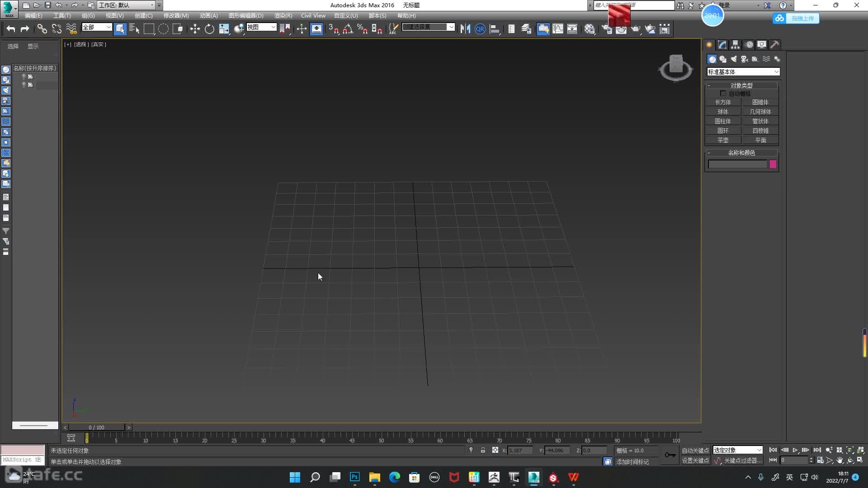Click the Unlink Selection tool
Image resolution: width=868 pixels, height=488 pixels.
tap(57, 29)
